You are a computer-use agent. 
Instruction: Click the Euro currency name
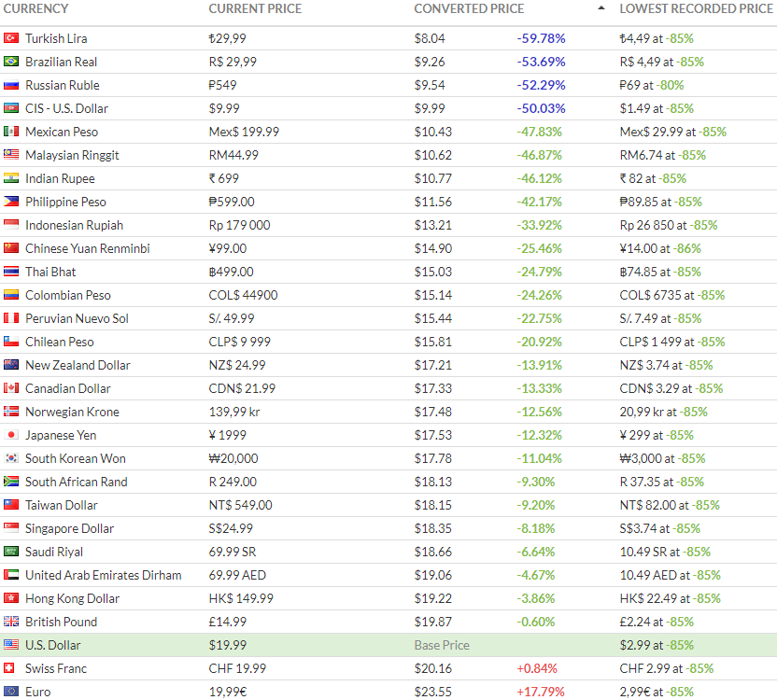coord(38,692)
